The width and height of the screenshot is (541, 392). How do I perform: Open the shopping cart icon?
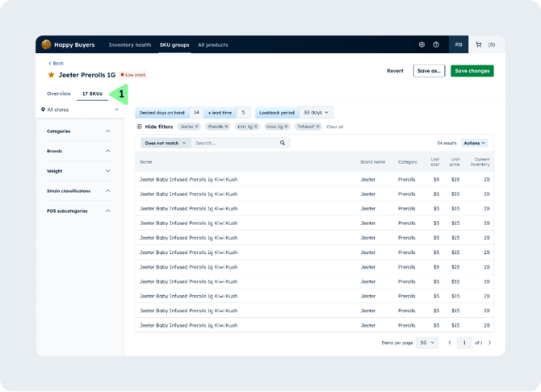point(479,44)
